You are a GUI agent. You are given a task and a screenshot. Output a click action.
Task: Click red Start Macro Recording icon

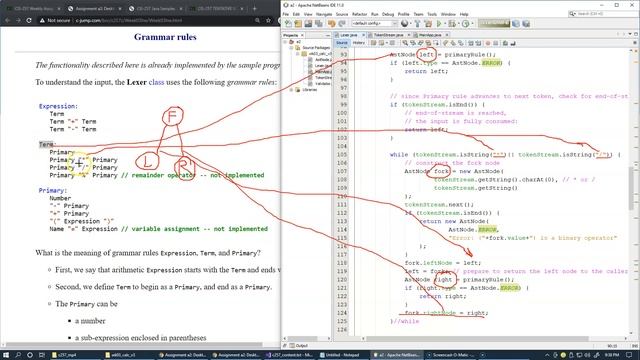pos(488,43)
